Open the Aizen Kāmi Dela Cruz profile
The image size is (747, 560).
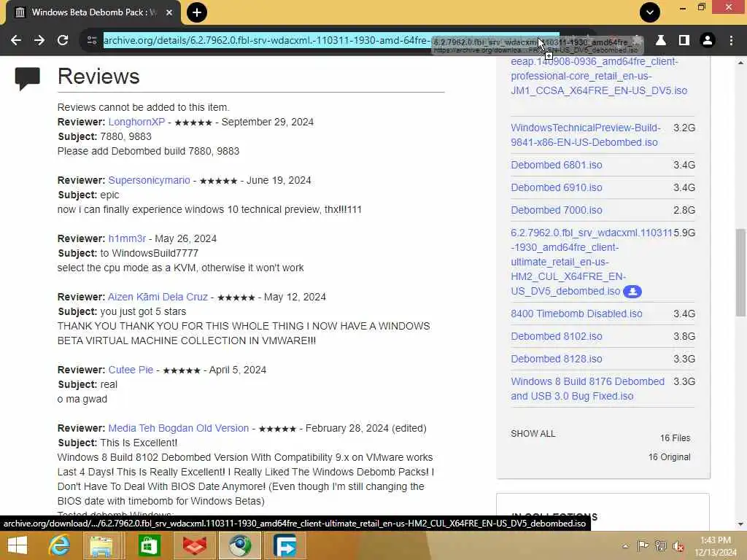coord(158,297)
